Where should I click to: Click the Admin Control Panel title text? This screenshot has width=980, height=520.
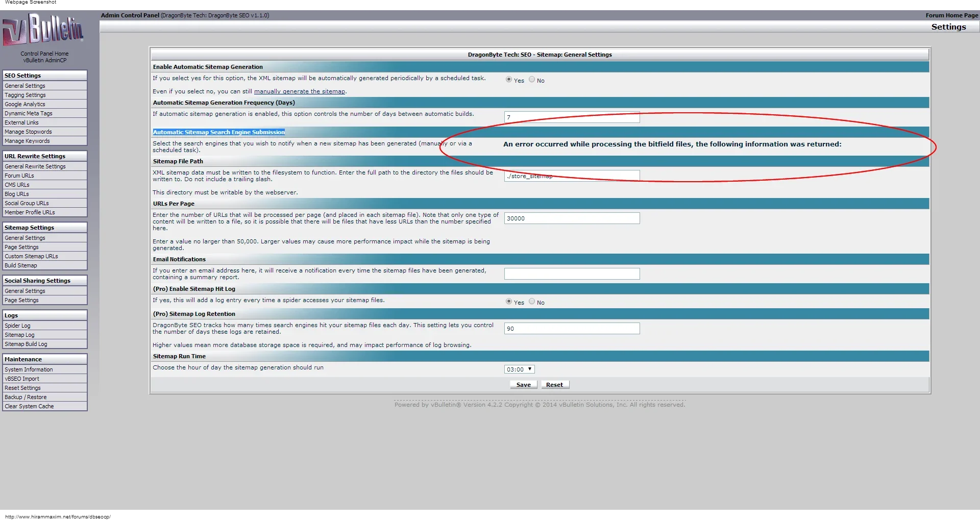pos(130,15)
